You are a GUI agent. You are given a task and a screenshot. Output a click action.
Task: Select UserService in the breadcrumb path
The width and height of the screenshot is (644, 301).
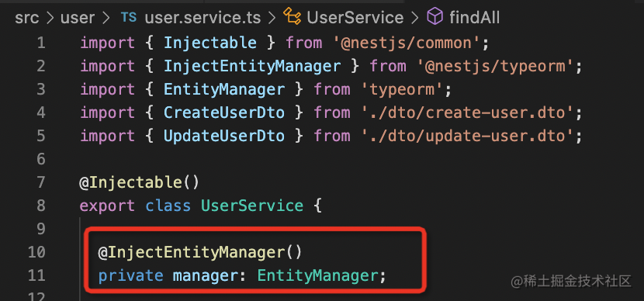(x=355, y=18)
